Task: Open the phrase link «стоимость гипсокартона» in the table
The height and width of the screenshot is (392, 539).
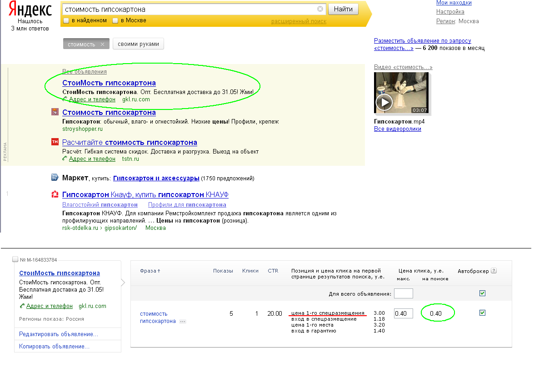Action: [x=158, y=317]
